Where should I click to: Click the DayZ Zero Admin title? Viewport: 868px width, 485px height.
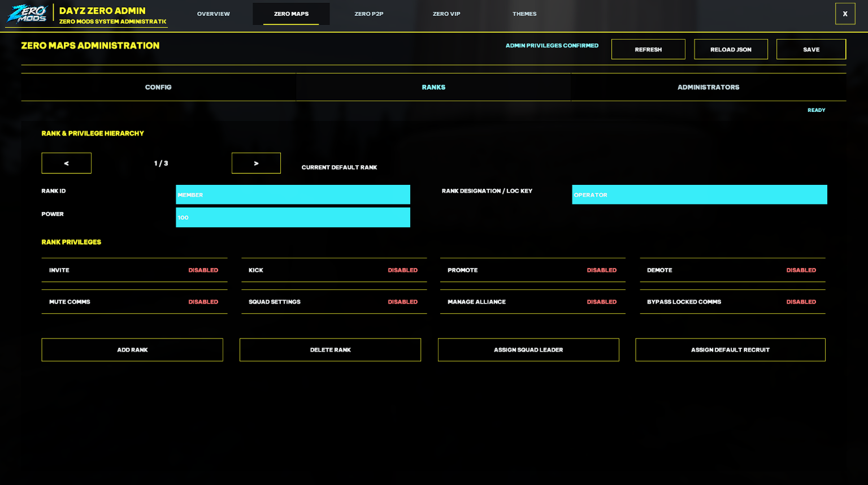(102, 11)
